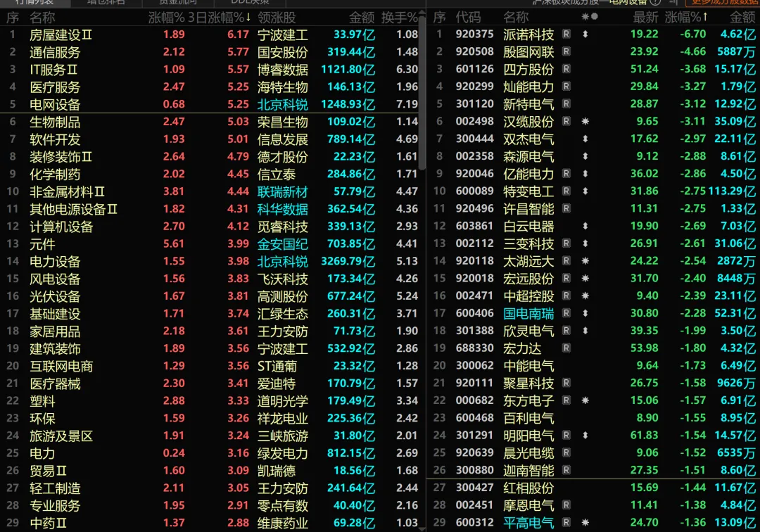Viewport: 760px width, 532px height.
Task: Select stock name 百利电气
Action: tap(528, 418)
